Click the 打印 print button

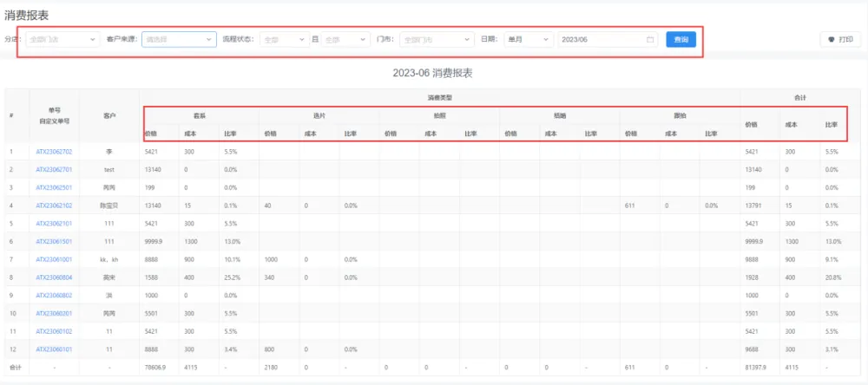click(841, 40)
